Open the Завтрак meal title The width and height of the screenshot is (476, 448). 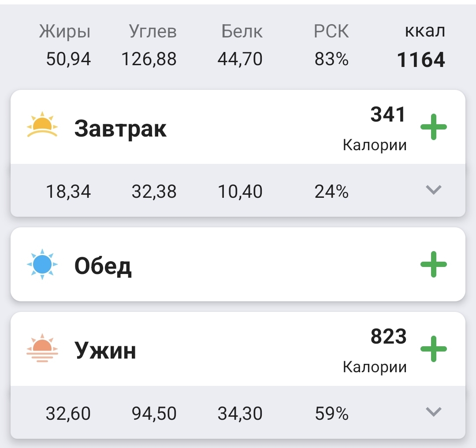coord(120,129)
